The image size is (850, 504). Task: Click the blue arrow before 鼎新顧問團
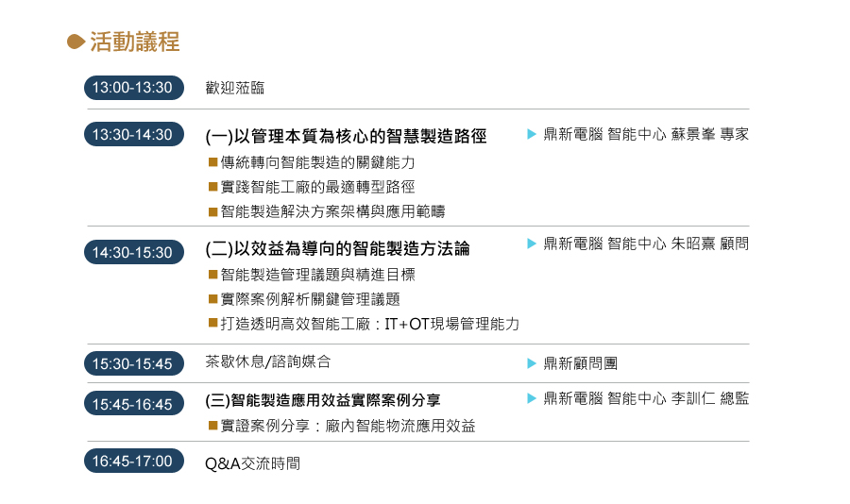pos(532,363)
